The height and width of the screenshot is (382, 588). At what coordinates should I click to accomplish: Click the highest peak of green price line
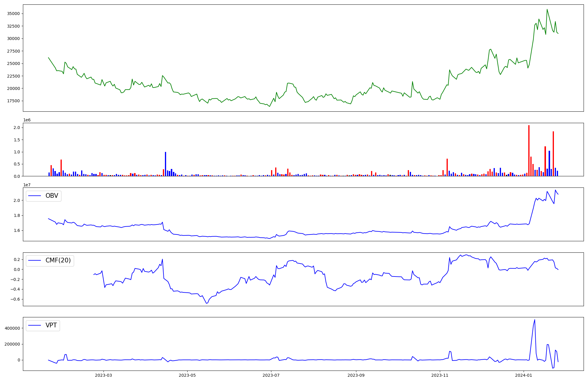pyautogui.click(x=547, y=9)
